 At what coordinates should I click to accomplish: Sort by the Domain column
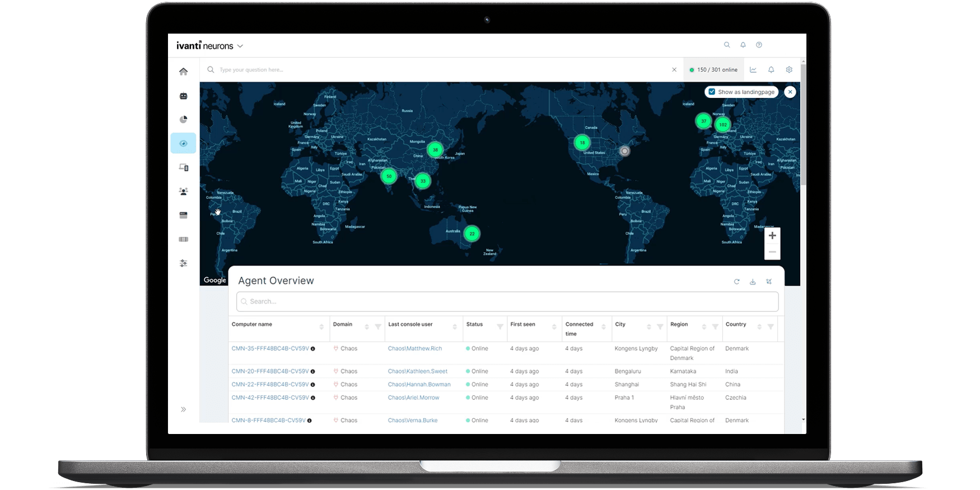click(x=367, y=327)
